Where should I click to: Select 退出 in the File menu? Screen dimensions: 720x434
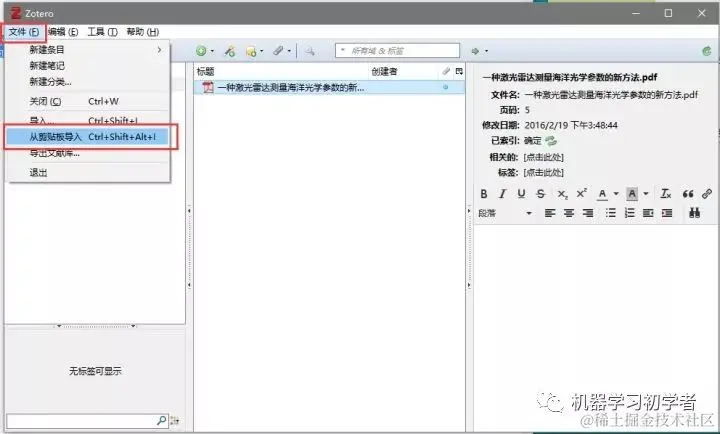(x=87, y=173)
